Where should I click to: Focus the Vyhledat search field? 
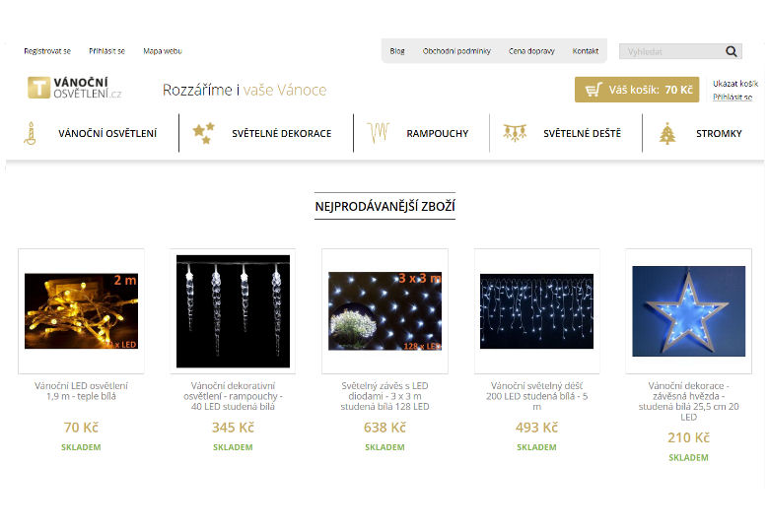tap(670, 51)
